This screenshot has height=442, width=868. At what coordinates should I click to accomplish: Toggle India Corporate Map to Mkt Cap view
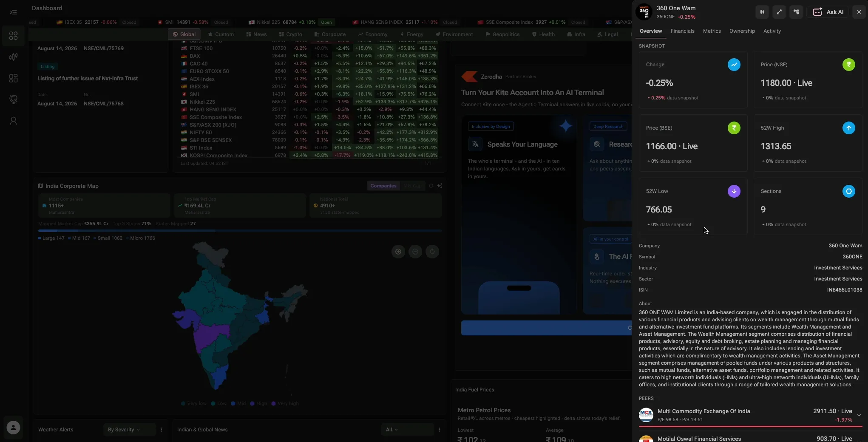[x=412, y=186]
